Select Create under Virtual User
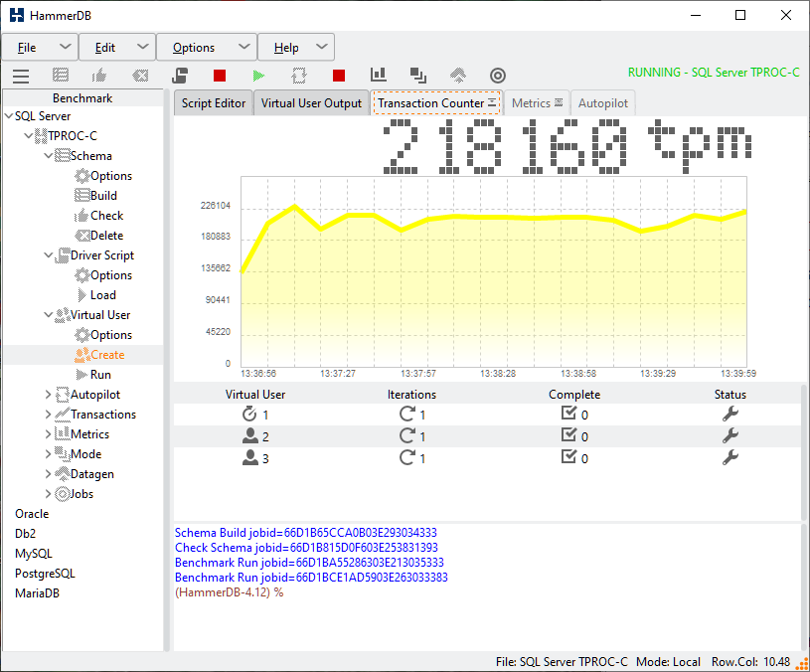 (x=107, y=355)
